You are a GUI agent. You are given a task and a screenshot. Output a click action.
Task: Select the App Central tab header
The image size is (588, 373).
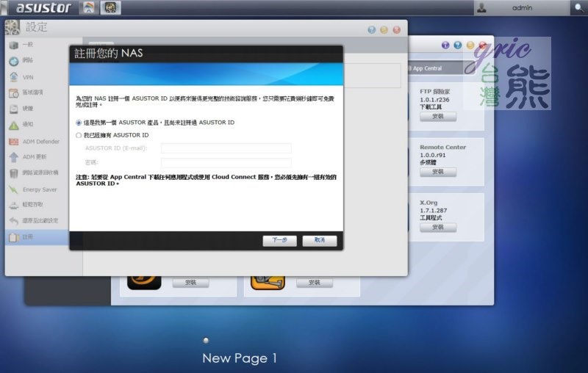(x=427, y=68)
